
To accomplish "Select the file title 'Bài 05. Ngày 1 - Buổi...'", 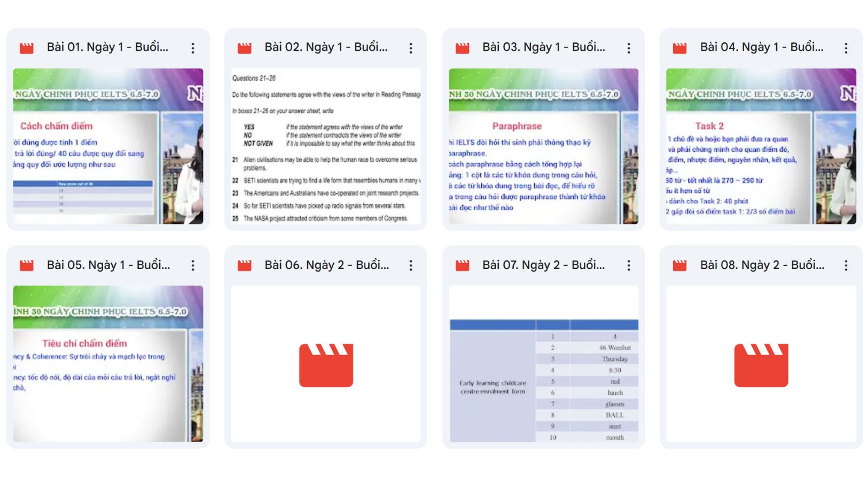I will 108,265.
